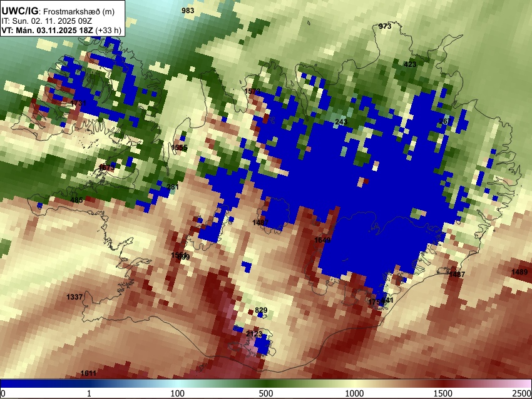This screenshot has height=399, width=532.
Task: Click the '0' tick on the color scale
Action: (3, 393)
